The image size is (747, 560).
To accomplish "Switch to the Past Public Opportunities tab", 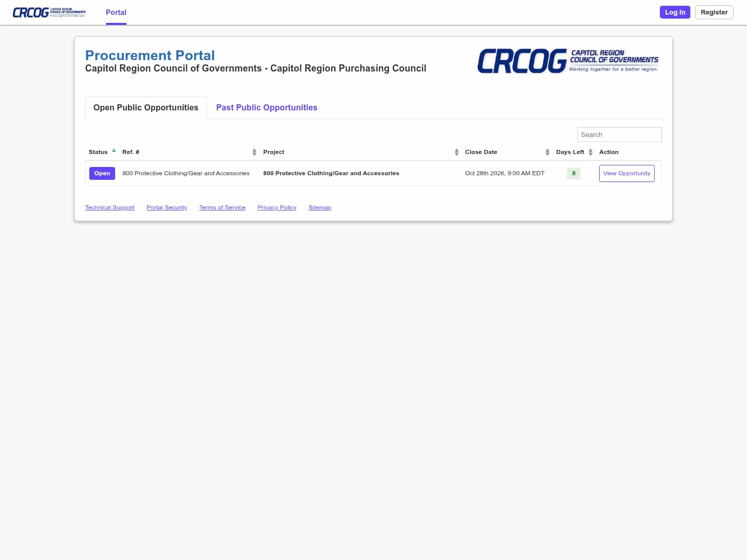I will 267,108.
